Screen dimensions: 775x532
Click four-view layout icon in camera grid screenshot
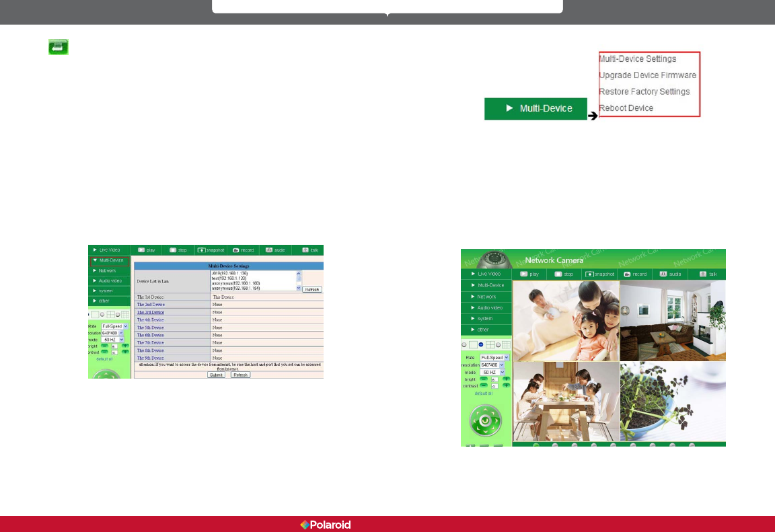tap(490, 344)
